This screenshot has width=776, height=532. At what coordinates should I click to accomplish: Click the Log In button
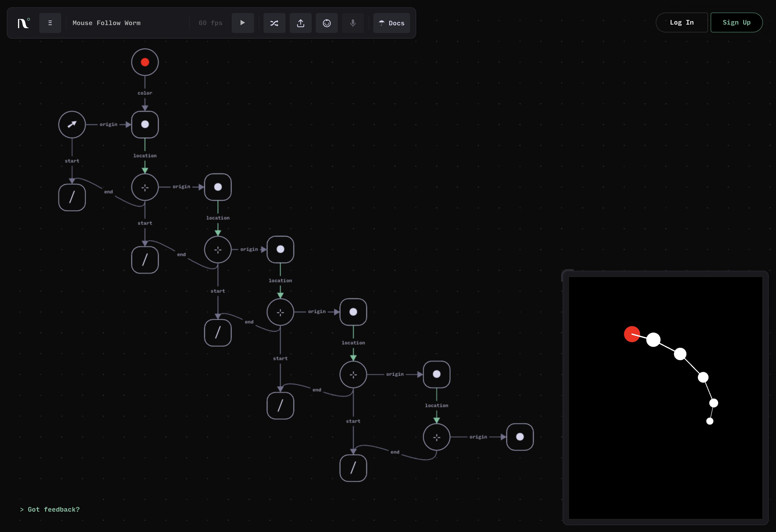click(x=682, y=22)
